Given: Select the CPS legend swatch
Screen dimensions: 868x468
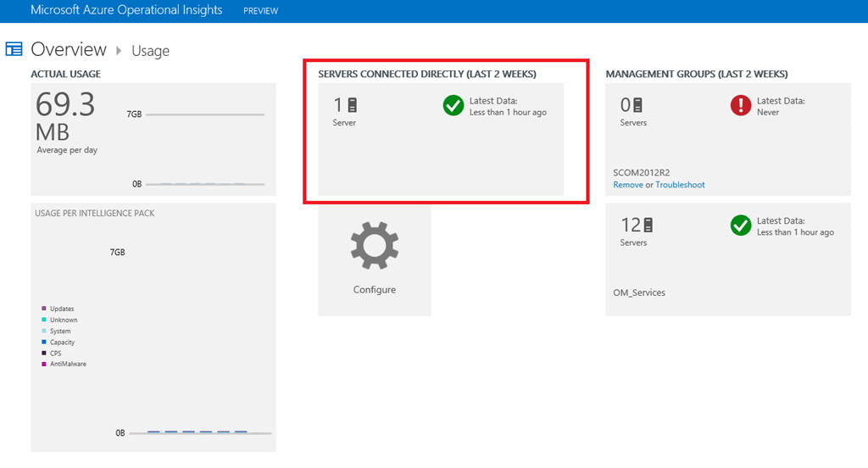Looking at the screenshot, I should (x=44, y=353).
